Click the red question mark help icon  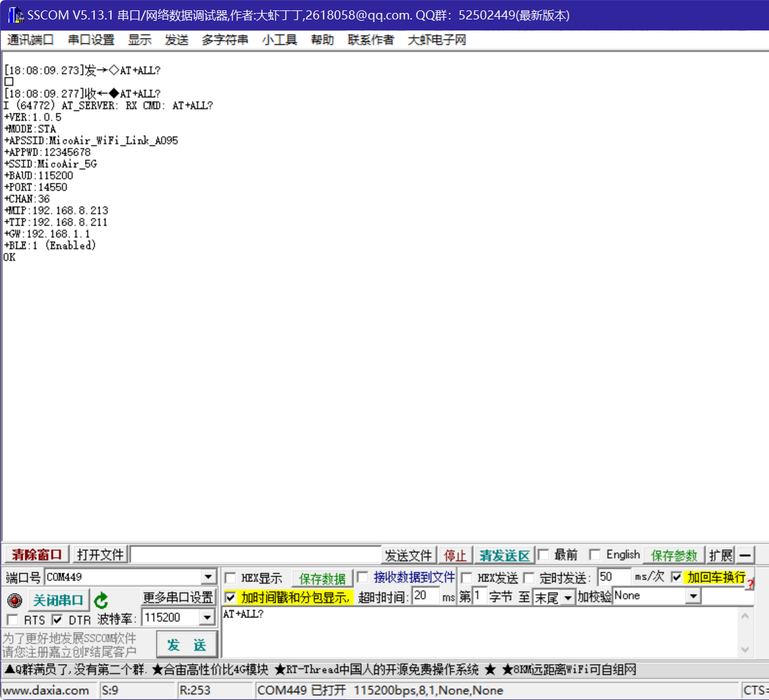[750, 584]
